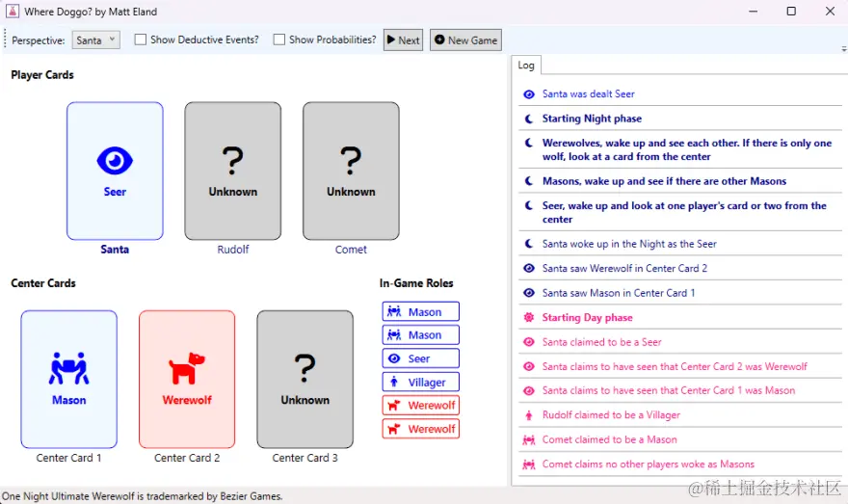
Task: Click the eye icon in the Seer In-Game Roles entry
Action: (x=394, y=358)
